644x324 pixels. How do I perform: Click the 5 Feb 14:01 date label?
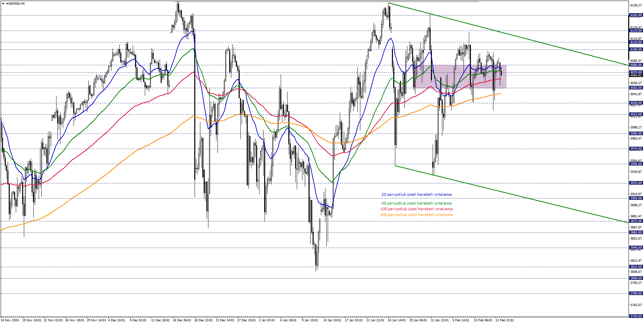[461, 320]
